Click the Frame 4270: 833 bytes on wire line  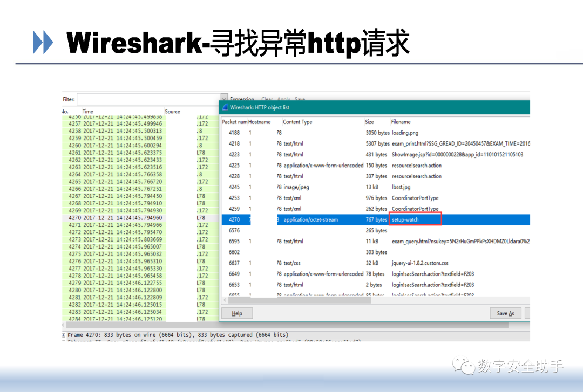tap(178, 335)
